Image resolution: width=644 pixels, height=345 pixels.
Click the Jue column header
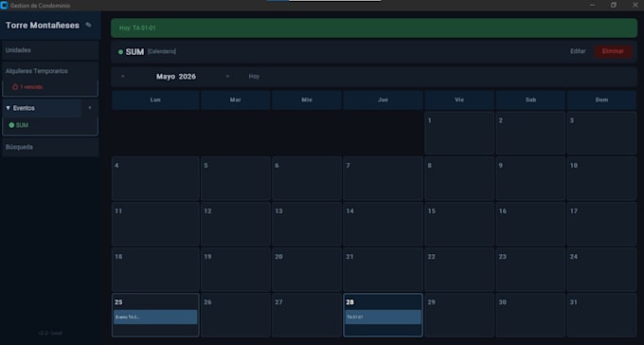click(383, 100)
